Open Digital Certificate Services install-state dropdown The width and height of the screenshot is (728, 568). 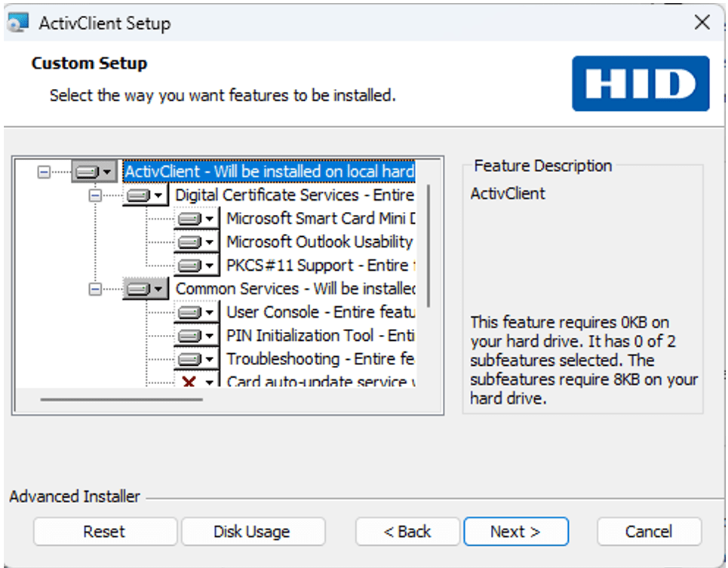click(146, 195)
